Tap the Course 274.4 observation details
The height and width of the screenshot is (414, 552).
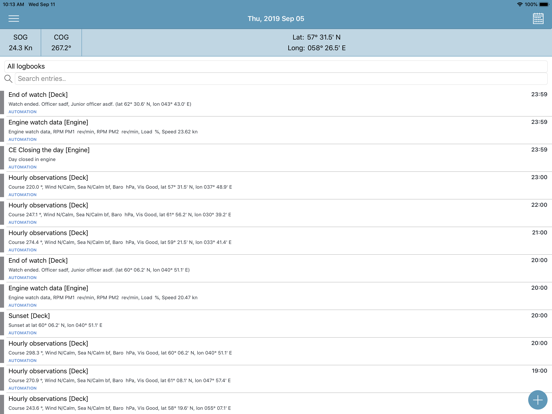click(x=120, y=242)
